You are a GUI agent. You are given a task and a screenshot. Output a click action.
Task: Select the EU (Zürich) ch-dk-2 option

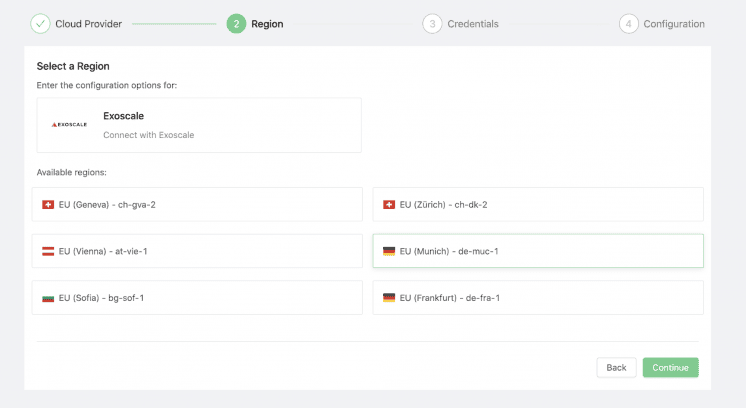click(x=538, y=204)
